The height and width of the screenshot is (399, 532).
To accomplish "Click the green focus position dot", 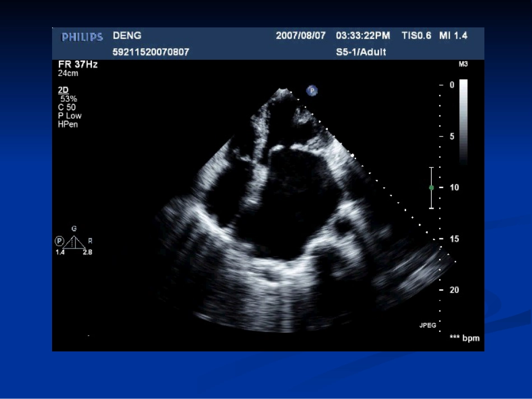I will click(431, 187).
